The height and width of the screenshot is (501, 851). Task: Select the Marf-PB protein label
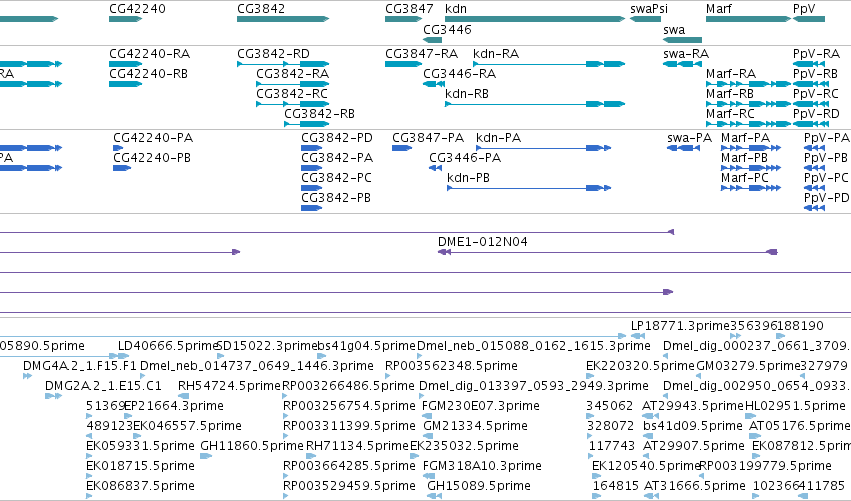[x=745, y=157]
